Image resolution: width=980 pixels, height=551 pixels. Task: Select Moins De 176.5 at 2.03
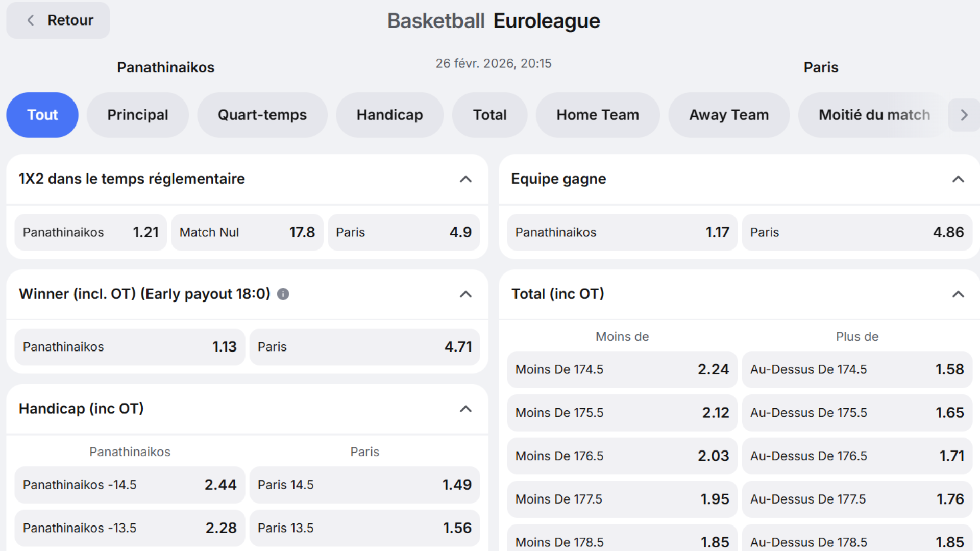622,456
